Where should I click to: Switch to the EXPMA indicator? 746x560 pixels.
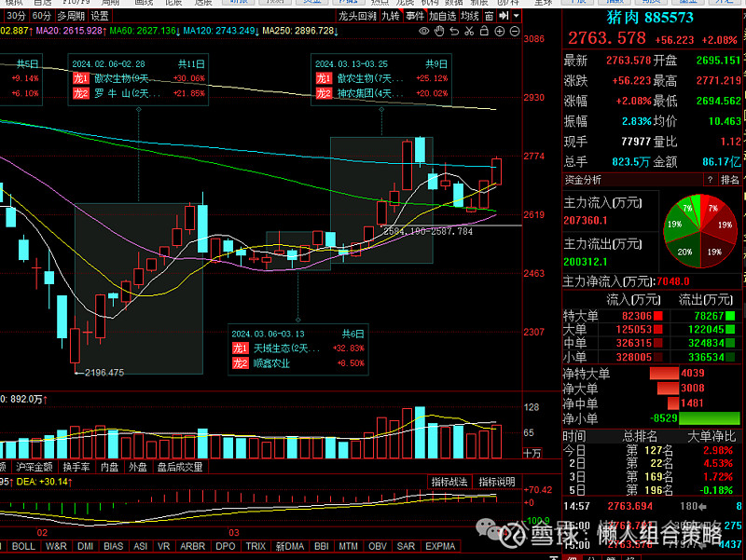coord(440,546)
